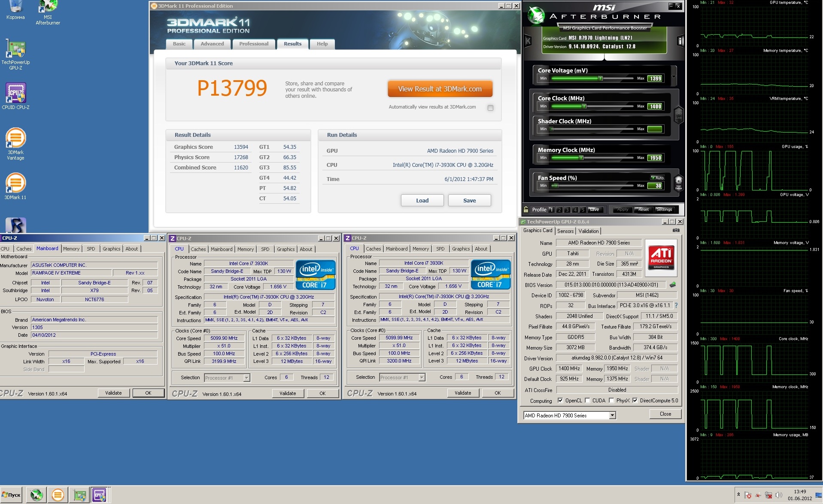Open the 3DMark 11 desktop shortcut

pyautogui.click(x=15, y=186)
